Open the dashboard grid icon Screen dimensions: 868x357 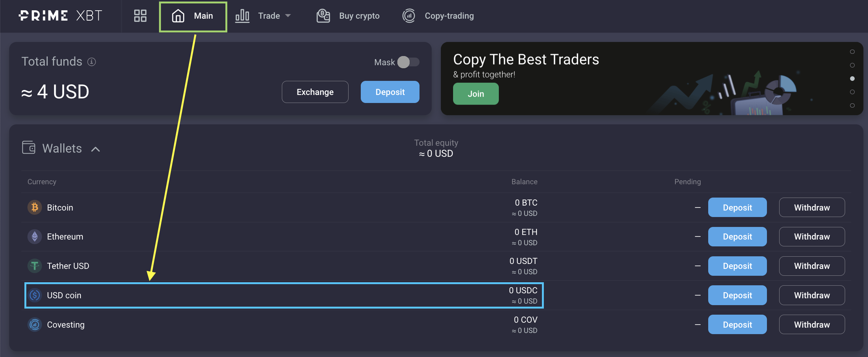[140, 16]
